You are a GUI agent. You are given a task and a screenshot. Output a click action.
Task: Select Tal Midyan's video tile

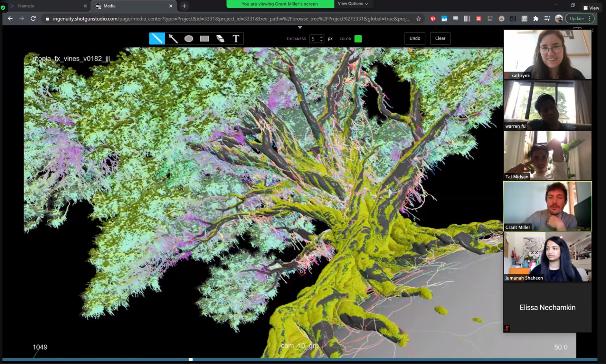point(547,156)
